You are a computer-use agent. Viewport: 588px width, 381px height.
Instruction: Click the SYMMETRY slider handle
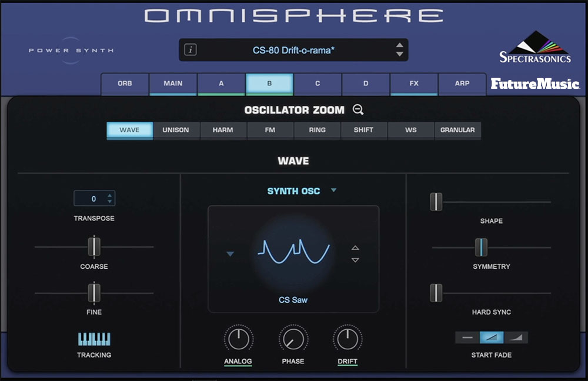click(x=481, y=247)
